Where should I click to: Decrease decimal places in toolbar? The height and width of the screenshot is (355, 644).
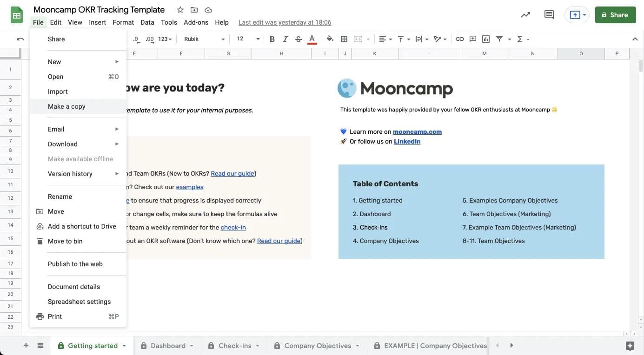(136, 39)
